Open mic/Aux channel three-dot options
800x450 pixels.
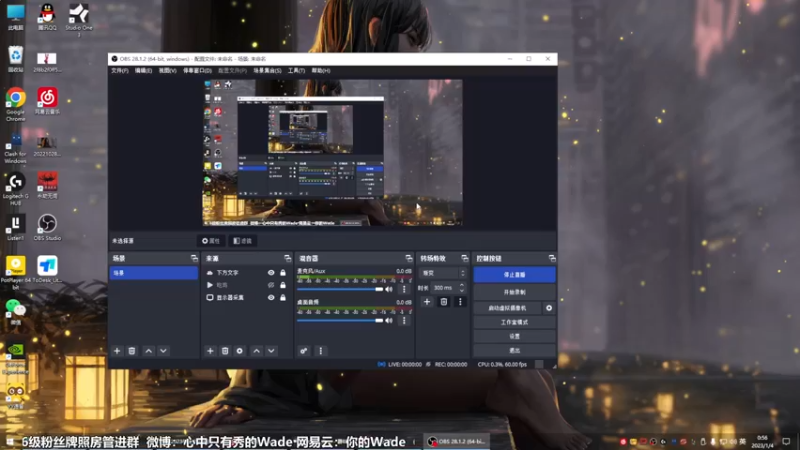click(x=404, y=289)
